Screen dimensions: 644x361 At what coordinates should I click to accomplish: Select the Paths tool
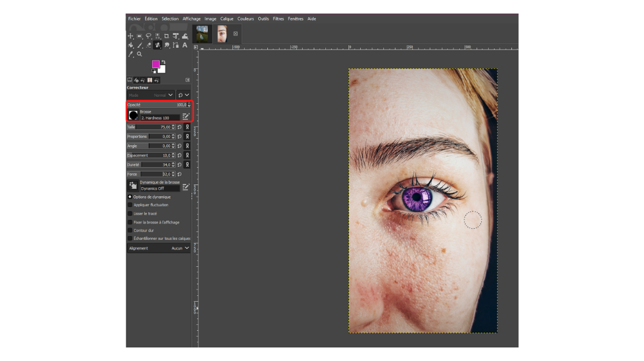[176, 45]
